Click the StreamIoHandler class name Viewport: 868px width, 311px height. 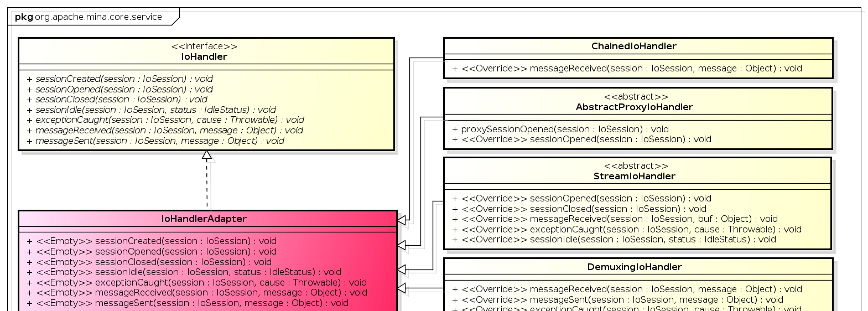point(635,177)
